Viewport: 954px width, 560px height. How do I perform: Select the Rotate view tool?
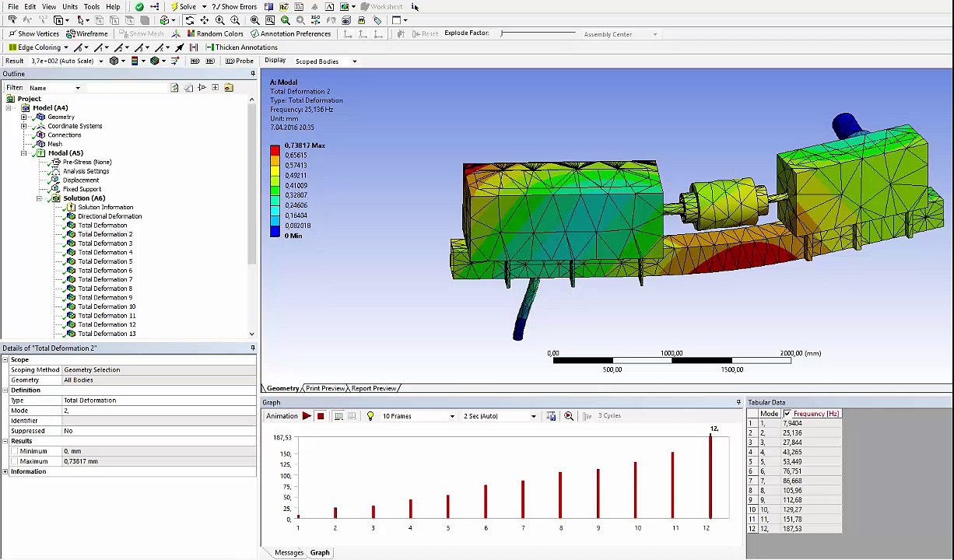(189, 20)
